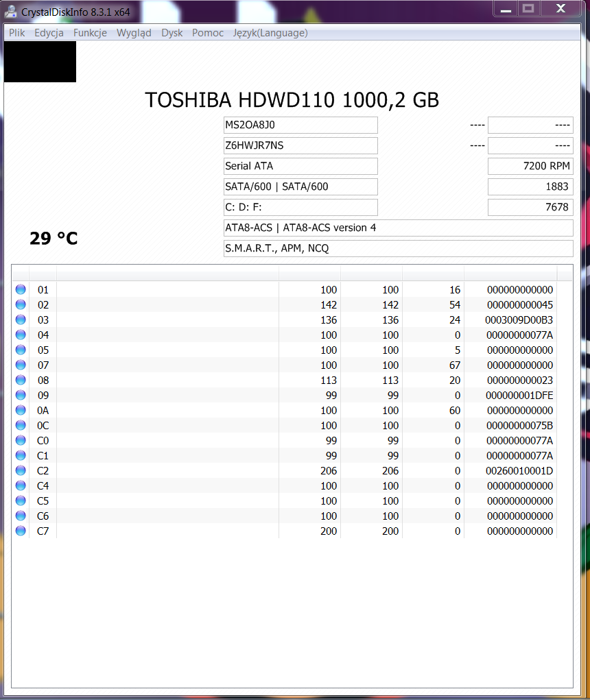Image resolution: width=590 pixels, height=700 pixels.
Task: Click the serial number field Z6HWJR7NS
Action: 300,145
